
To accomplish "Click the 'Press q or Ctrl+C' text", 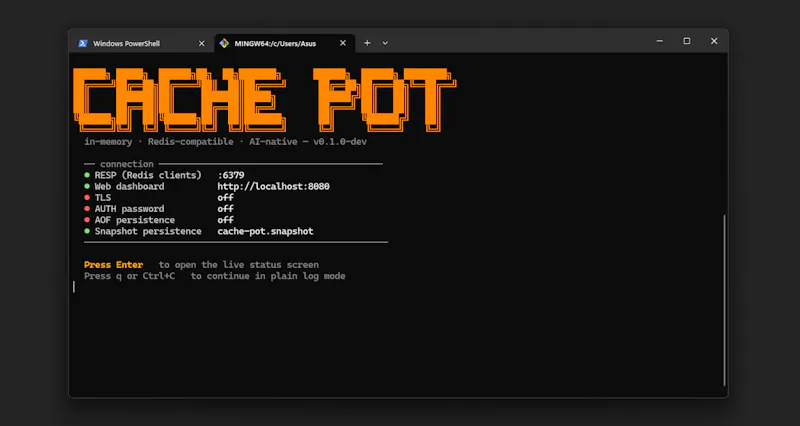I will pos(130,276).
